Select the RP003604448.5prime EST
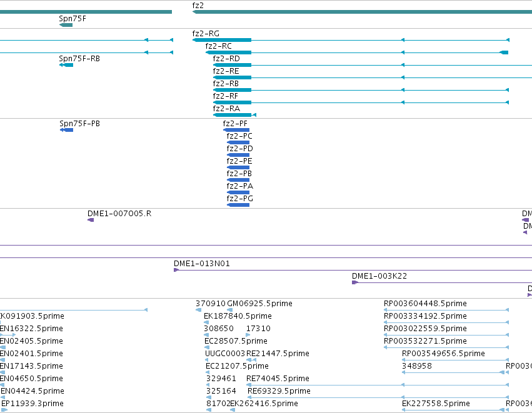532x413 pixels. (x=446, y=310)
